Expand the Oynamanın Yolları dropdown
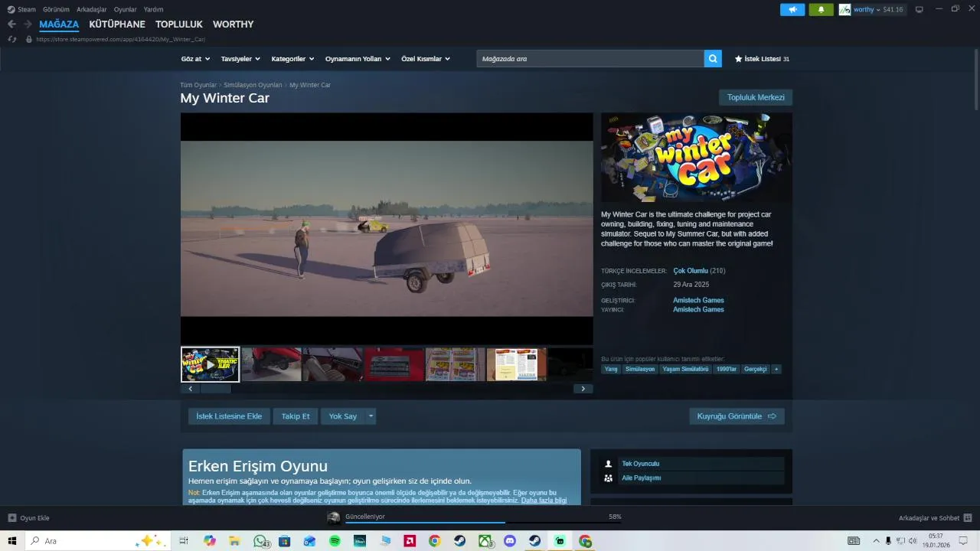Viewport: 980px width, 551px height. click(358, 59)
